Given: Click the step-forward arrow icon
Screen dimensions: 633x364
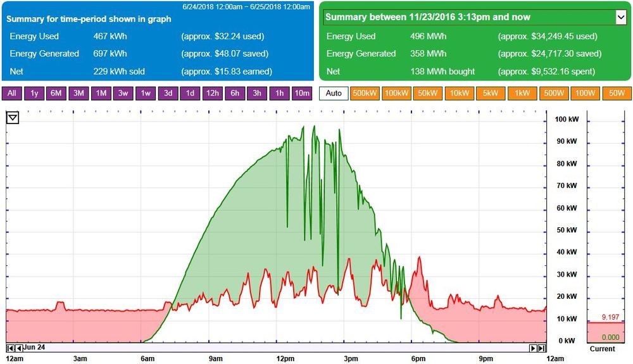Looking at the screenshot, I should pyautogui.click(x=534, y=348).
